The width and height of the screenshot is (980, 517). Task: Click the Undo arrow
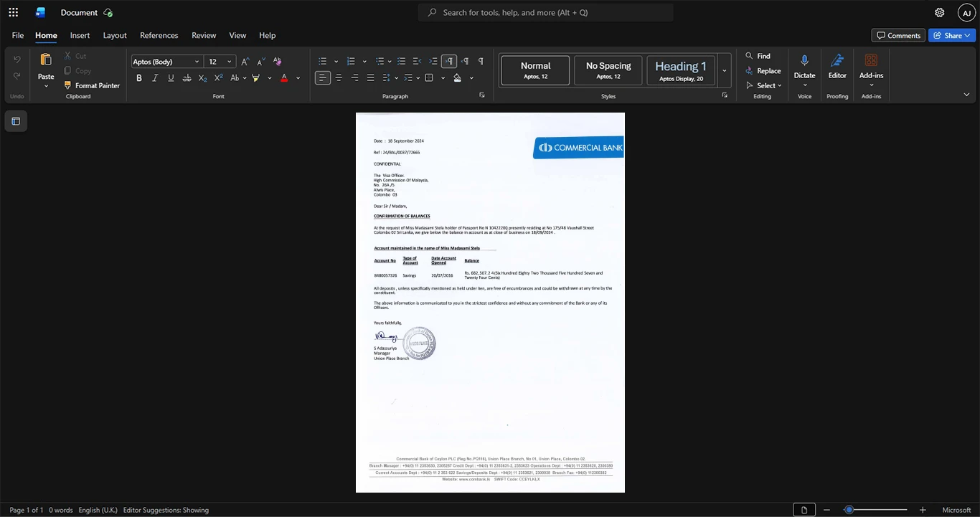tap(17, 60)
